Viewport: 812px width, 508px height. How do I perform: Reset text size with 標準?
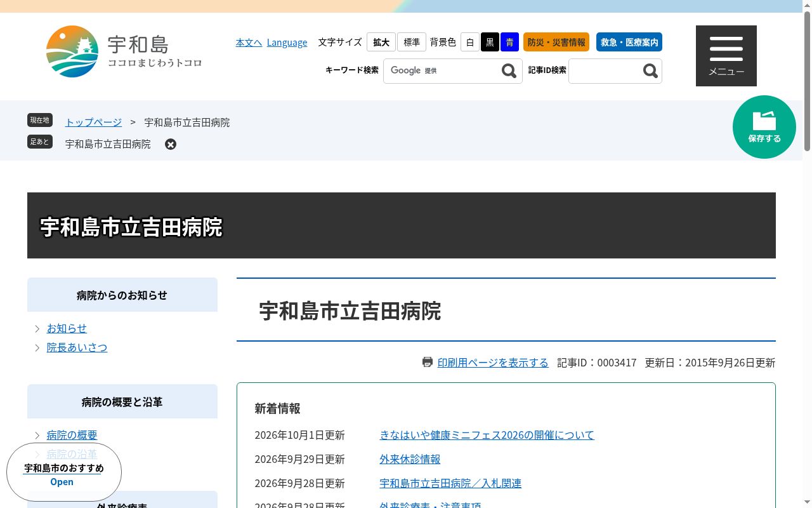tap(412, 43)
